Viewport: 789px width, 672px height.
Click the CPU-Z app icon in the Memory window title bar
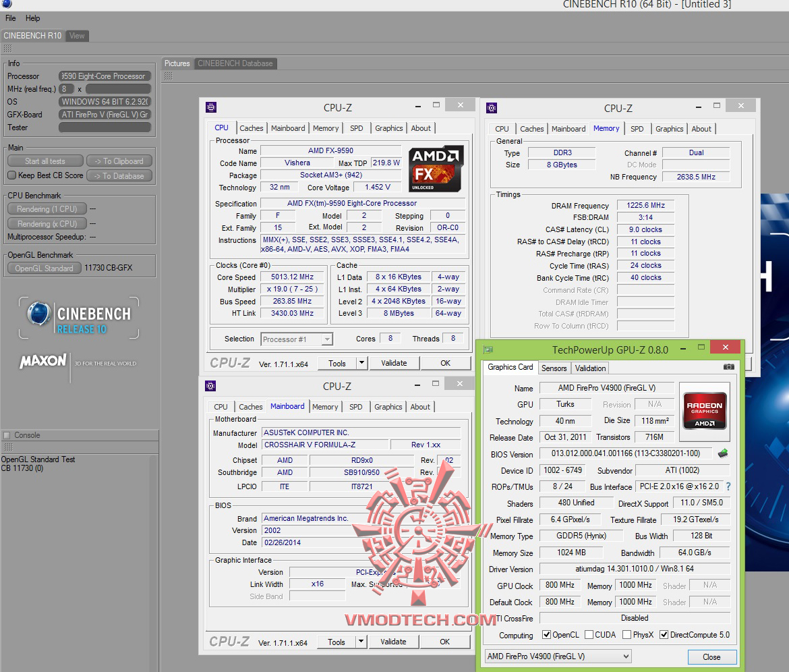click(492, 108)
